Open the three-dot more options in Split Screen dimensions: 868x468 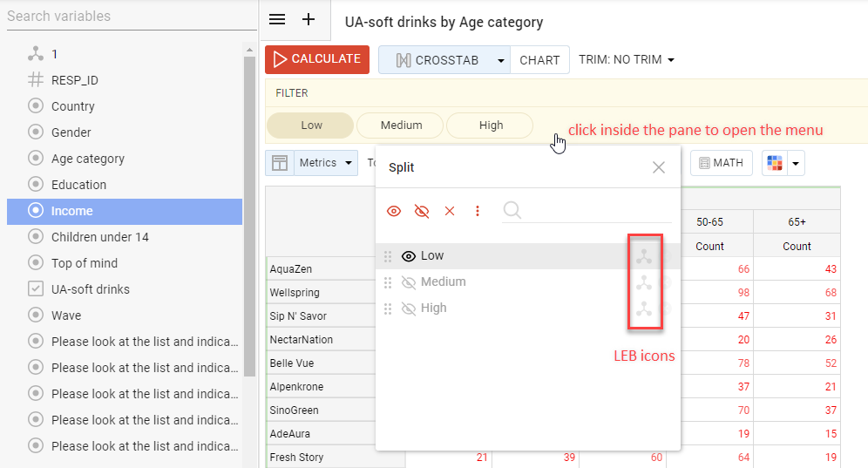(x=477, y=211)
